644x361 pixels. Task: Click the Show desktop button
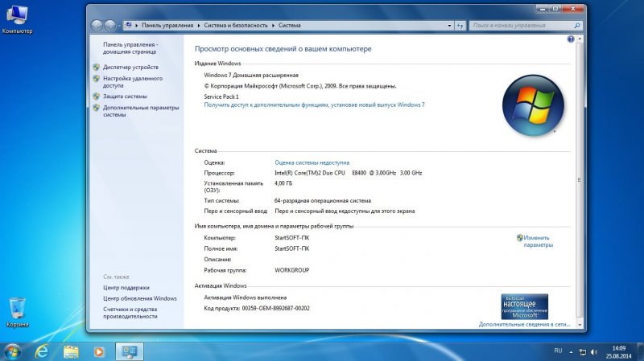click(641, 352)
